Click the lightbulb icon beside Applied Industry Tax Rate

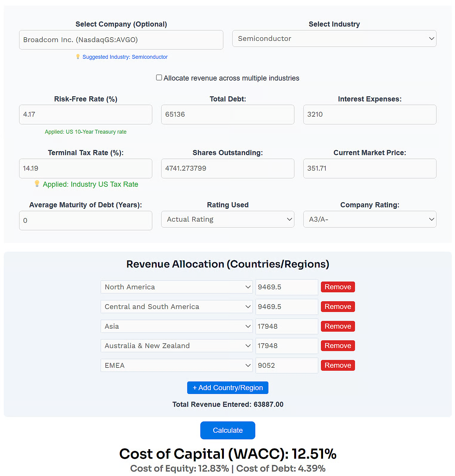(x=37, y=183)
